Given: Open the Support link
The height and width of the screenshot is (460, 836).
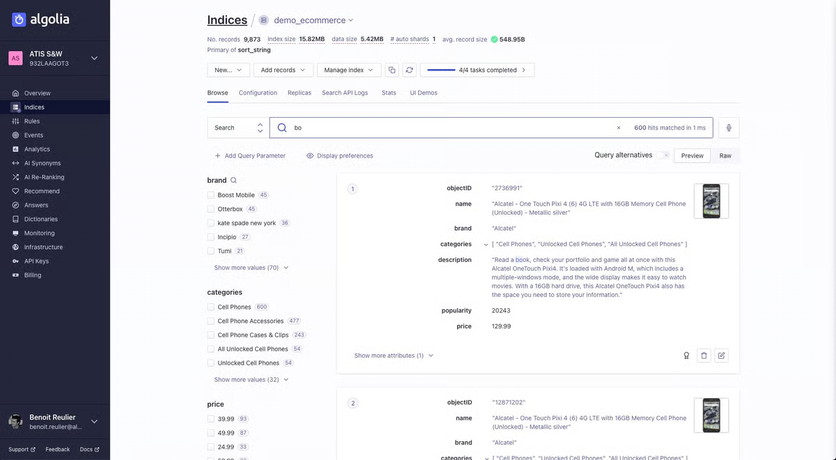Looking at the screenshot, I should click(x=22, y=449).
